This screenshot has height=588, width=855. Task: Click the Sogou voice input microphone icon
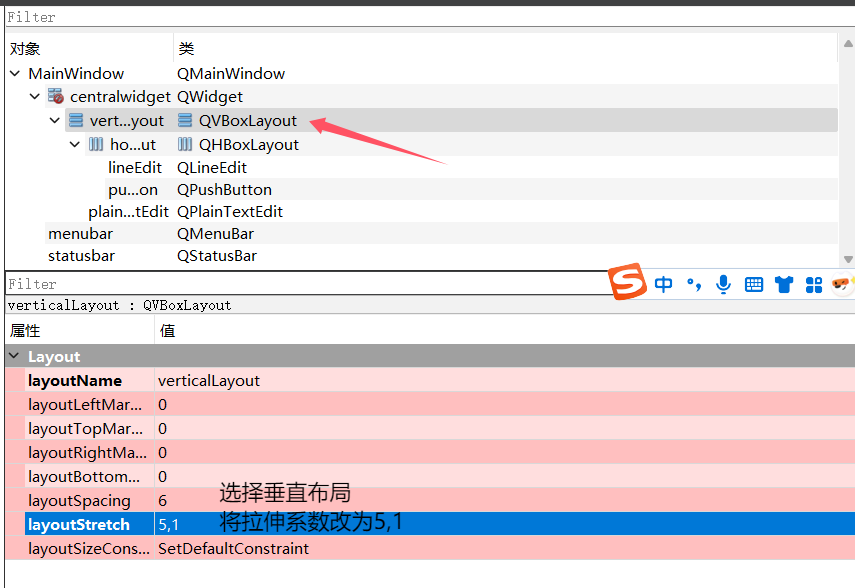tap(724, 284)
